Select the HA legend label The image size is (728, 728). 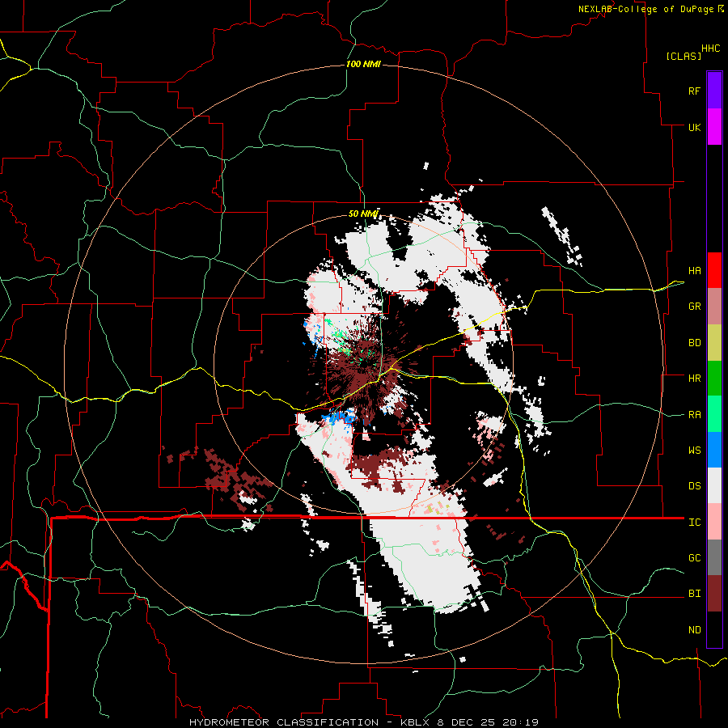point(694,270)
